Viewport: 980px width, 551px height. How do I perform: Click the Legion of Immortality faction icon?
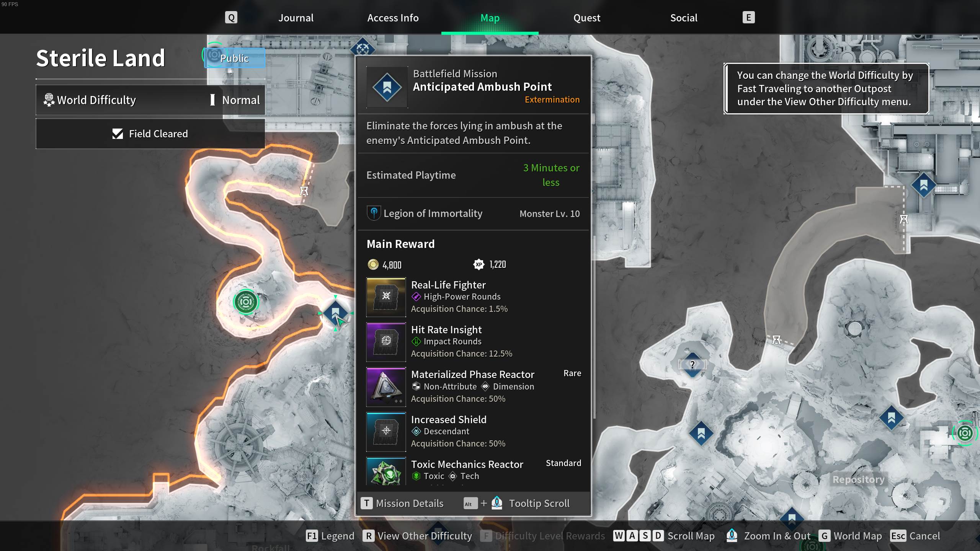click(374, 213)
